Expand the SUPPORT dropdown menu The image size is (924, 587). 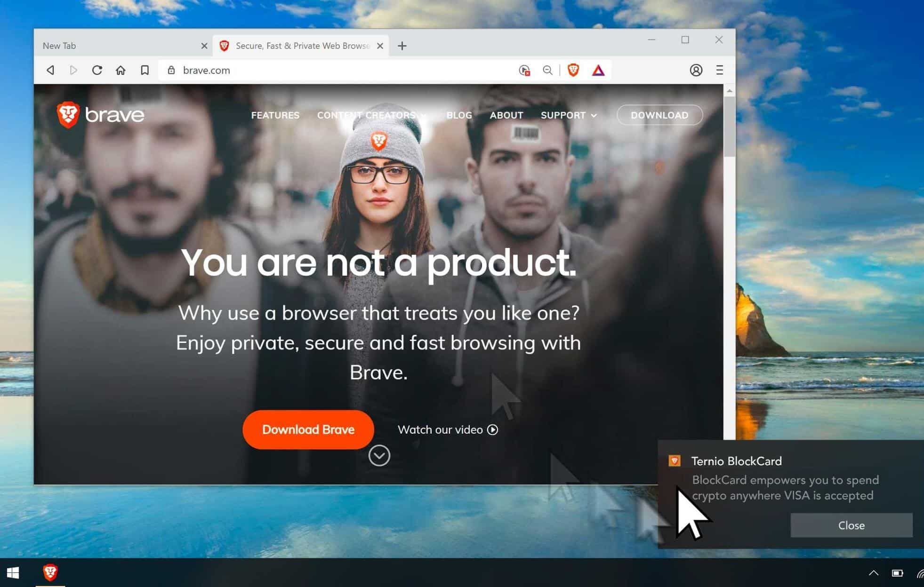(x=569, y=115)
